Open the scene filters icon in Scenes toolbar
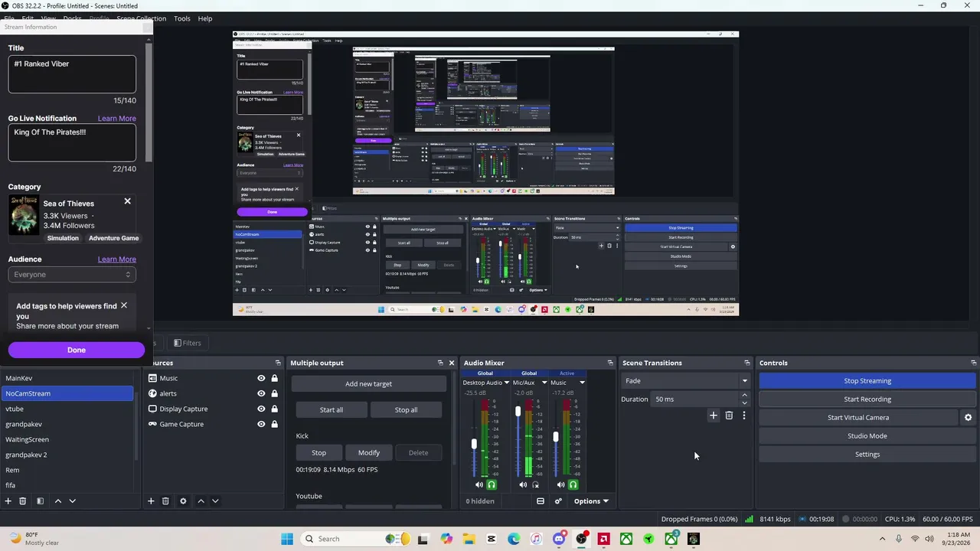Image resolution: width=980 pixels, height=551 pixels. 40,501
